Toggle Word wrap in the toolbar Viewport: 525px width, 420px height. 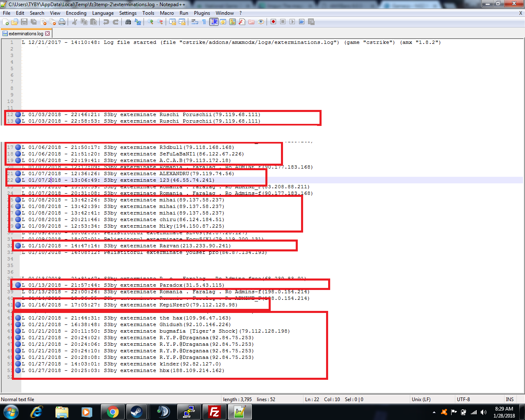(x=195, y=22)
